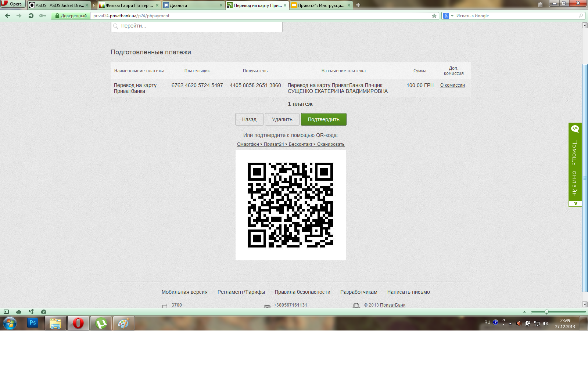Viewport: 588px width, 365px height.
Task: Open the Opera Link cloud icon
Action: point(19,312)
